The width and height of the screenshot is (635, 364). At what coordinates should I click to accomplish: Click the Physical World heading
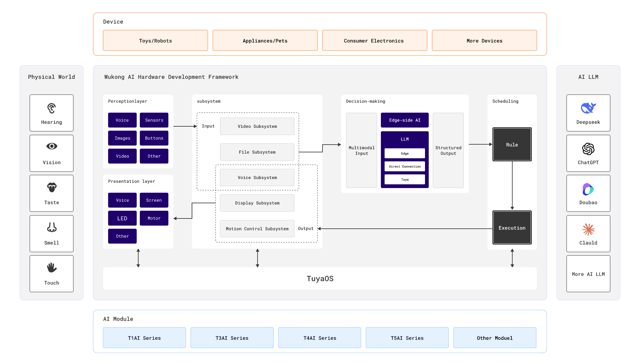pos(52,77)
